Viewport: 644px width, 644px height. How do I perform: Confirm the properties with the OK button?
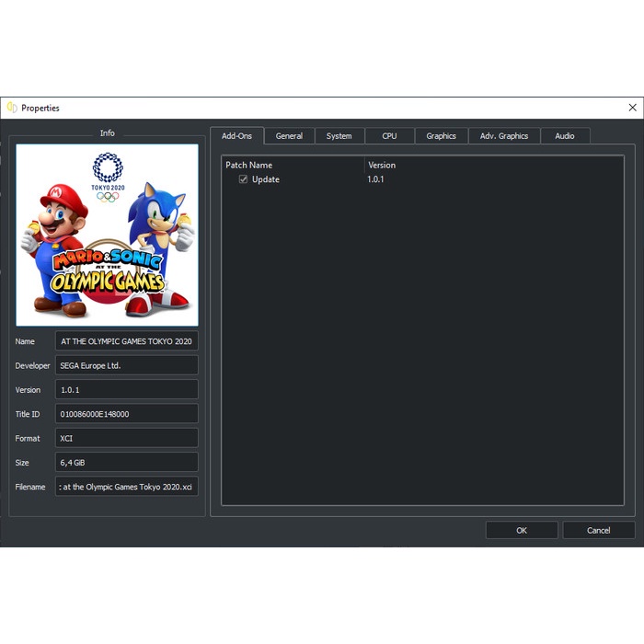click(x=522, y=530)
